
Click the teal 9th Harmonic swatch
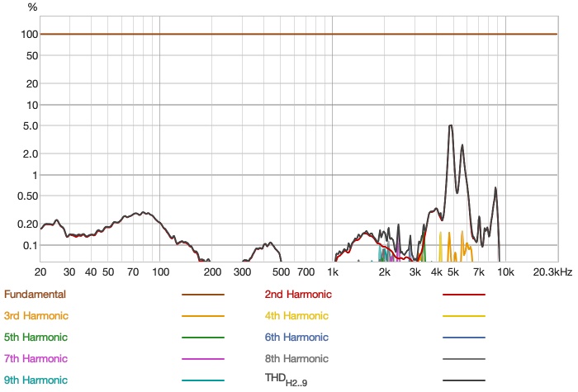203,380
